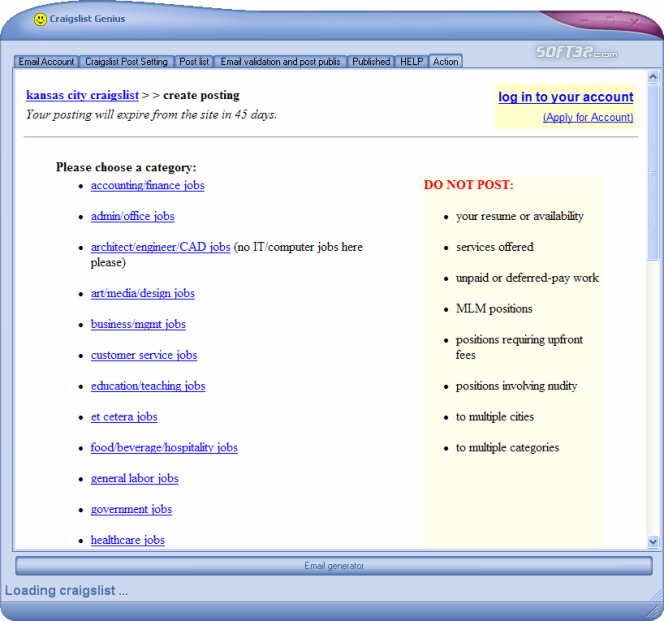Screen dimensions: 664x621
Task: Click the posting expiry notice text
Action: click(151, 115)
